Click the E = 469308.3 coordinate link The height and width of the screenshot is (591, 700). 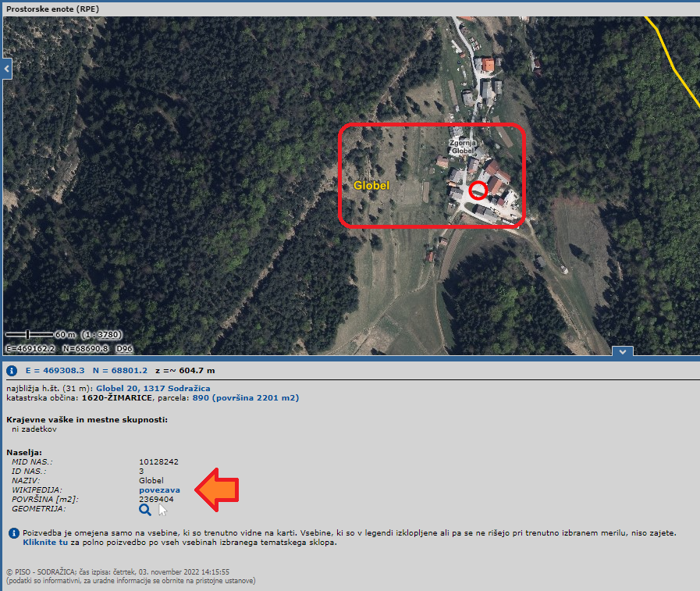tap(55, 371)
